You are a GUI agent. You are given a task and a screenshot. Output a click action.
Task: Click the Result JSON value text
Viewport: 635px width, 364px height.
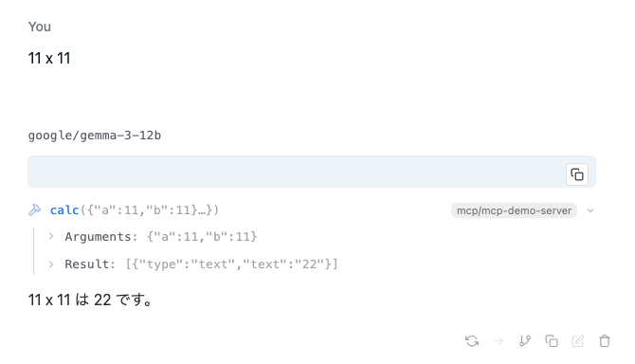point(231,264)
